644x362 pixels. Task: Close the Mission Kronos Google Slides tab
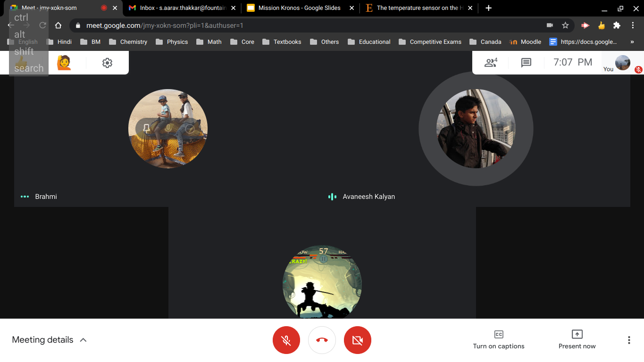click(351, 8)
